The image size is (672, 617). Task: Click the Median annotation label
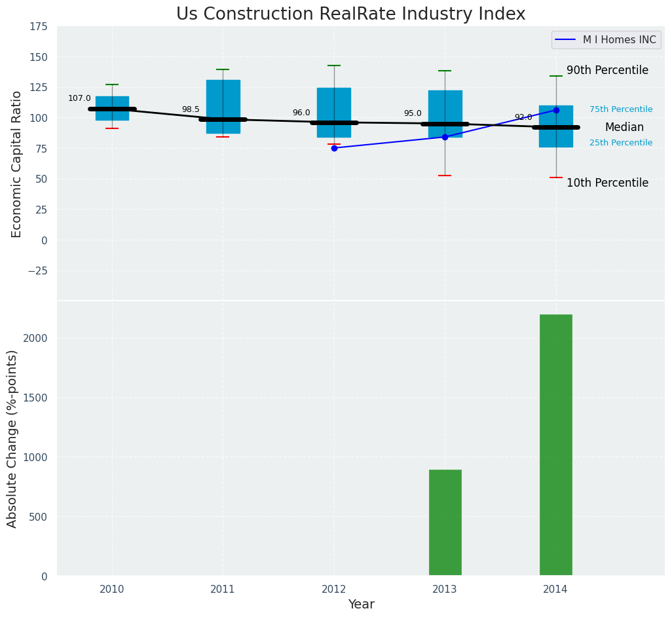pyautogui.click(x=624, y=128)
